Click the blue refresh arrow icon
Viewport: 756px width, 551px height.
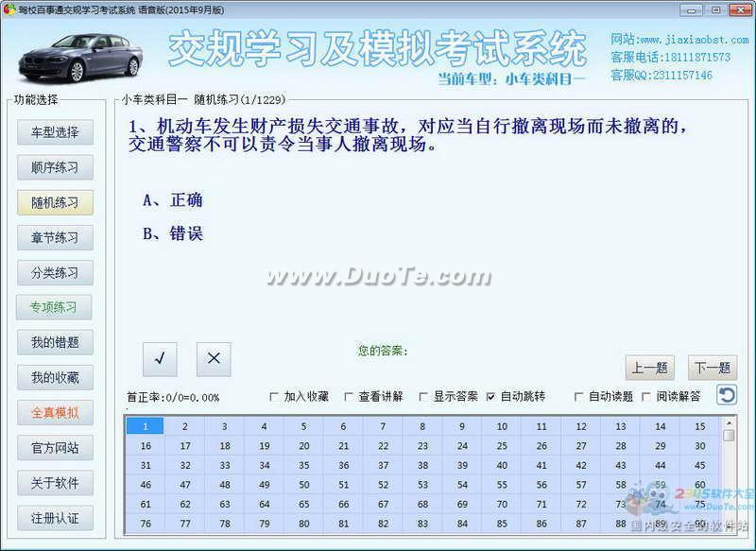coord(727,395)
